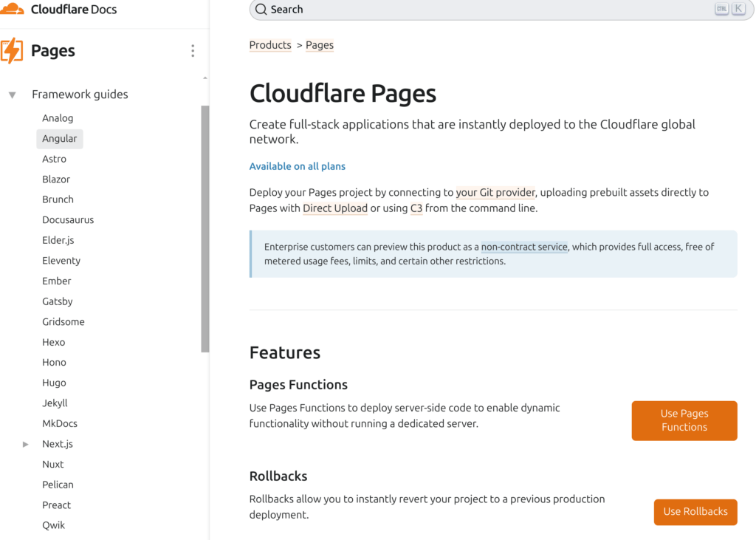Click Products breadcrumb link

coord(270,45)
